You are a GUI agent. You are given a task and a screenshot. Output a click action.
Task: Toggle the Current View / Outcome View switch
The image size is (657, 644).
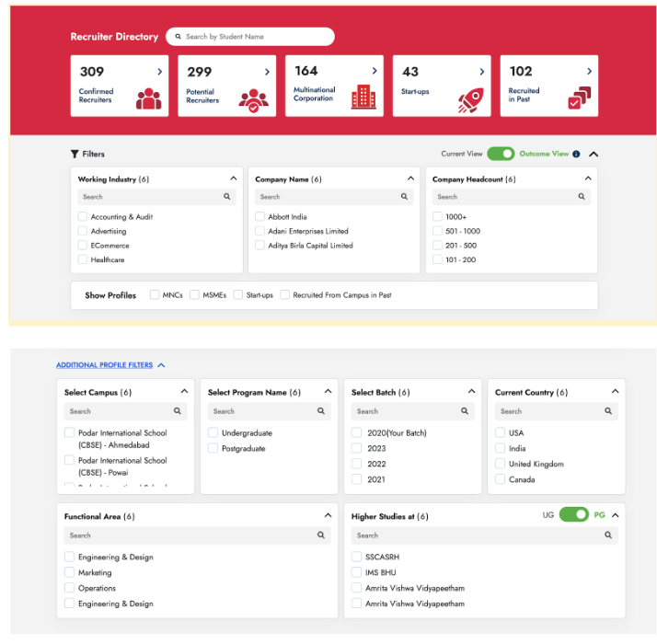click(x=501, y=155)
